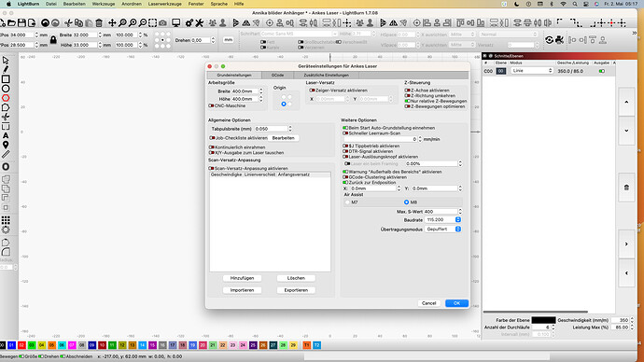
Task: Click the lock aspect ratio icon
Action: (53, 40)
